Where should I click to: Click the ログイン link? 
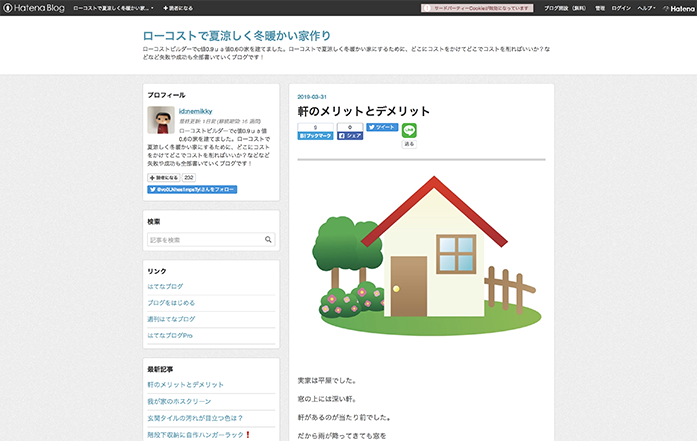pos(621,8)
